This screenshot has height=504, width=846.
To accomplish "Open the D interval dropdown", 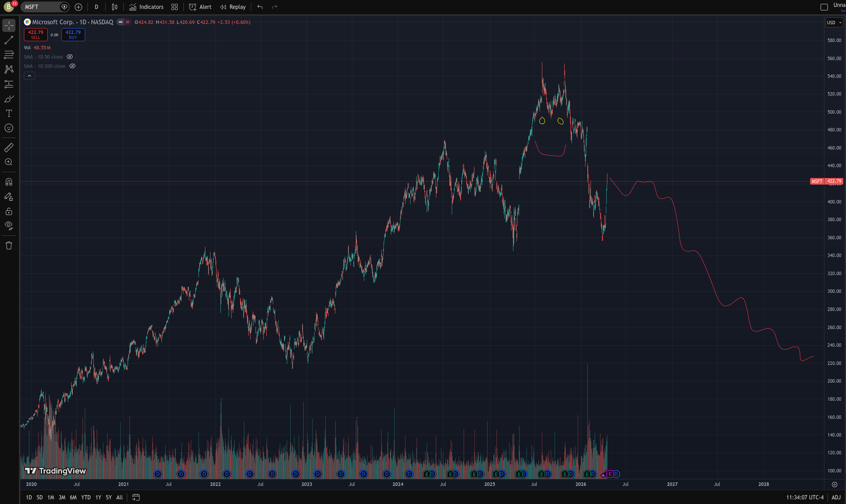I will [96, 7].
